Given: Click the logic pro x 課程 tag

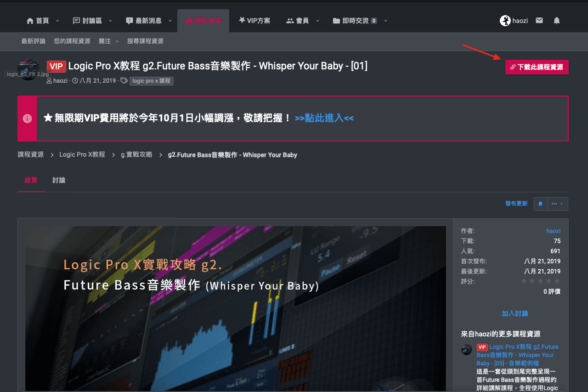Looking at the screenshot, I should point(152,81).
